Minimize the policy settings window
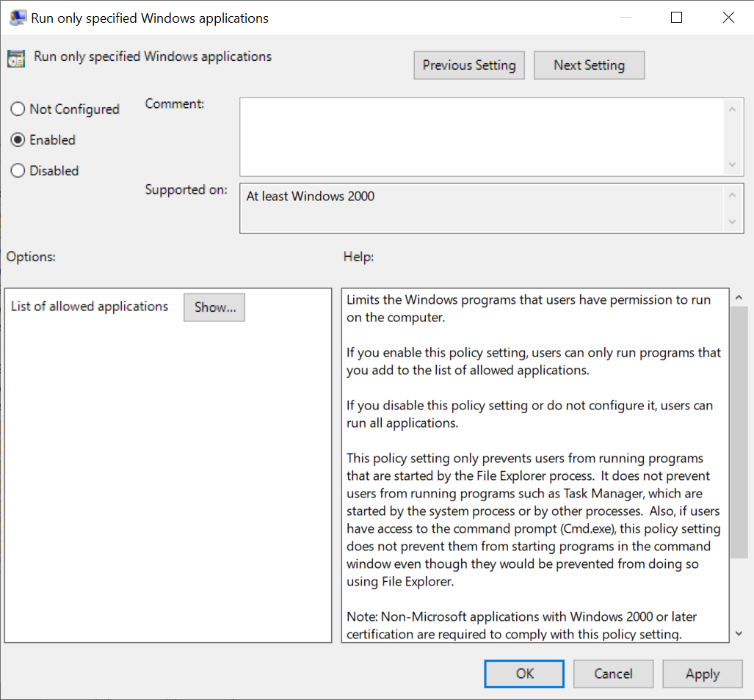Screen dimensions: 754x700 click(625, 17)
